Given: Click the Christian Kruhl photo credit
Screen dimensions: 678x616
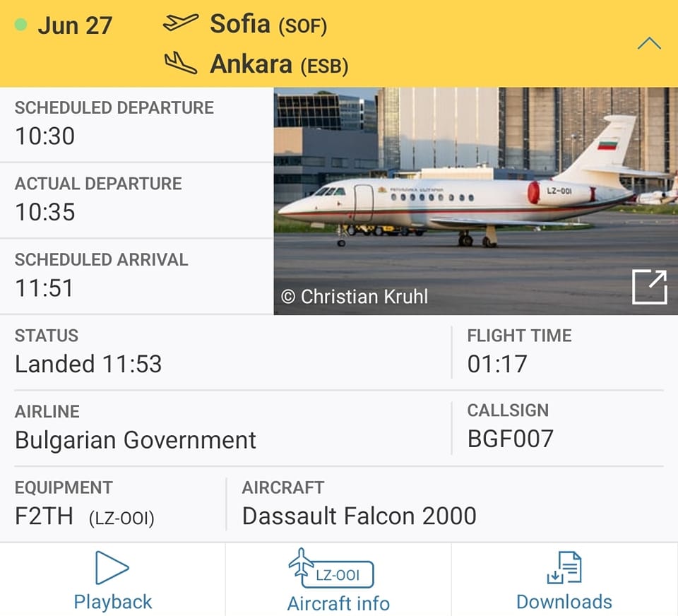Looking at the screenshot, I should click(355, 297).
